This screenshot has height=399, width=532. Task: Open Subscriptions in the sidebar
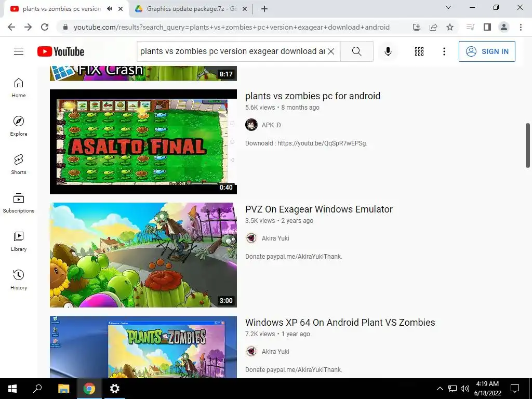coord(19,203)
